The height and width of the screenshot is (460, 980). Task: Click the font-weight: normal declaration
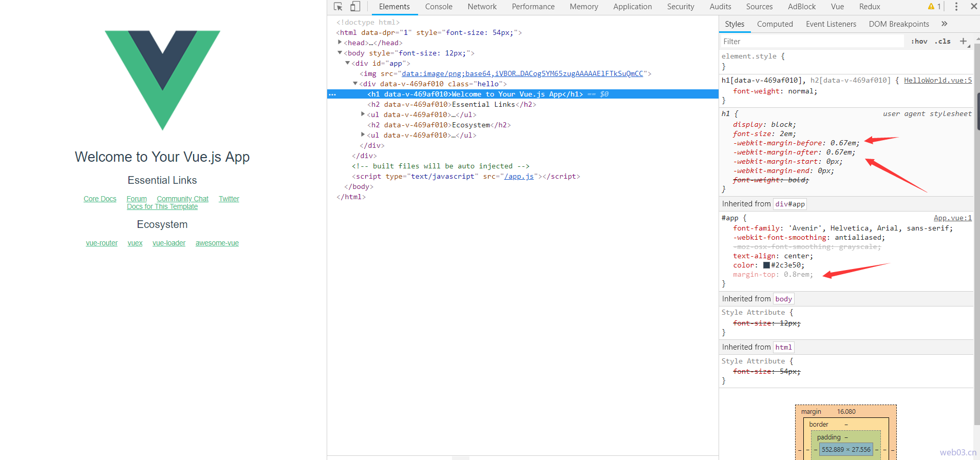coord(775,91)
